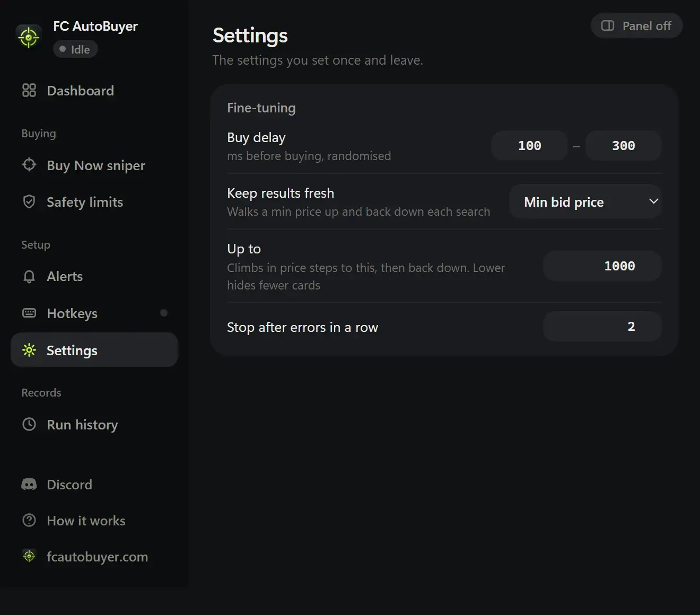
Task: Click the Hotkeys notification dot
Action: pyautogui.click(x=164, y=313)
